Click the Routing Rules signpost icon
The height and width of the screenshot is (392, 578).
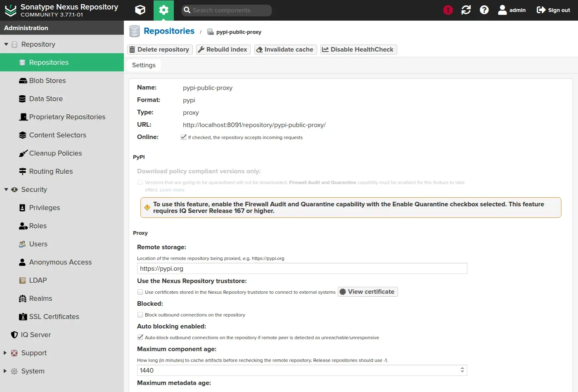tap(23, 172)
